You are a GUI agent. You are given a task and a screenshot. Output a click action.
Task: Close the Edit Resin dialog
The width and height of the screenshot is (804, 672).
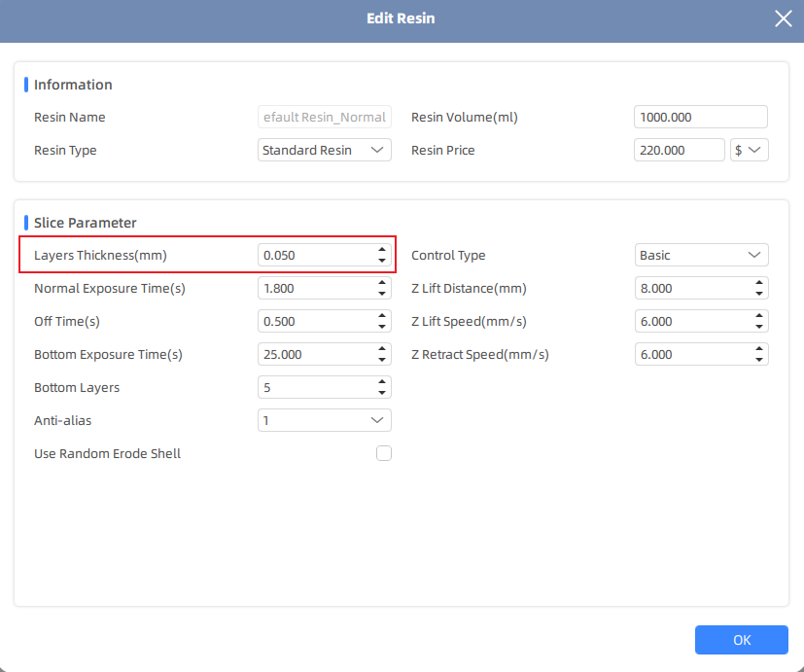point(783,18)
